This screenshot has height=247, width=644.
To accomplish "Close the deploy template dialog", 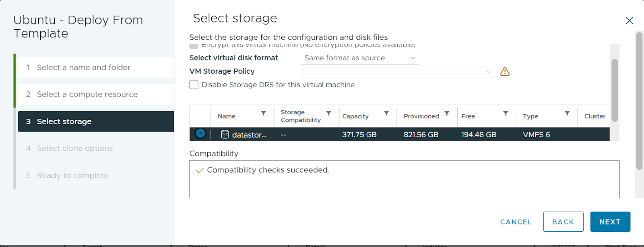I will tap(630, 21).
